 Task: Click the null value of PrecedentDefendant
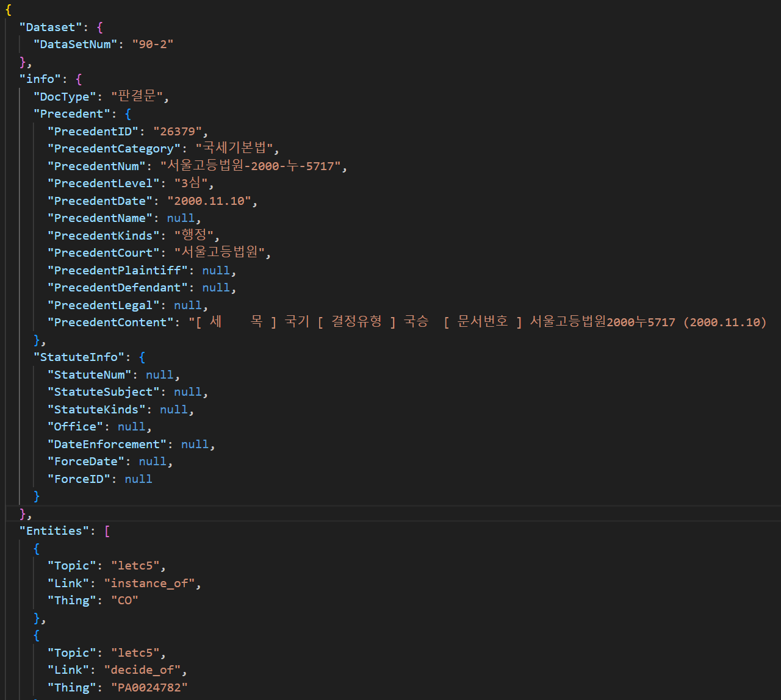pos(216,288)
